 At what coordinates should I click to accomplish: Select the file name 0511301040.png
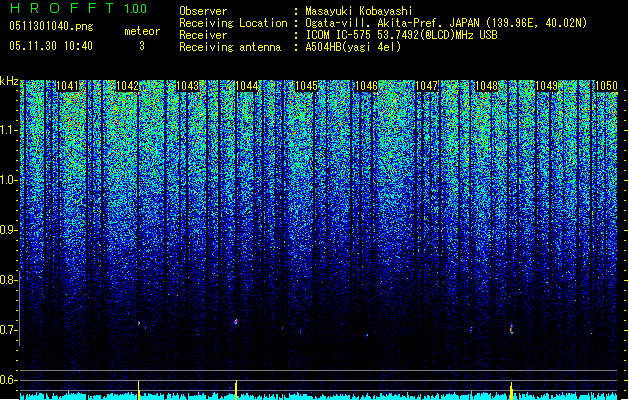[51, 26]
